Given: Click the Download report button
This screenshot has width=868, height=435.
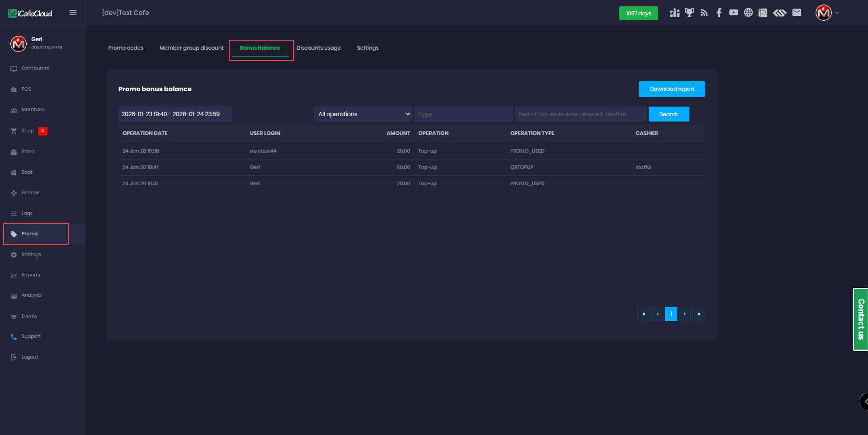Looking at the screenshot, I should (x=671, y=89).
